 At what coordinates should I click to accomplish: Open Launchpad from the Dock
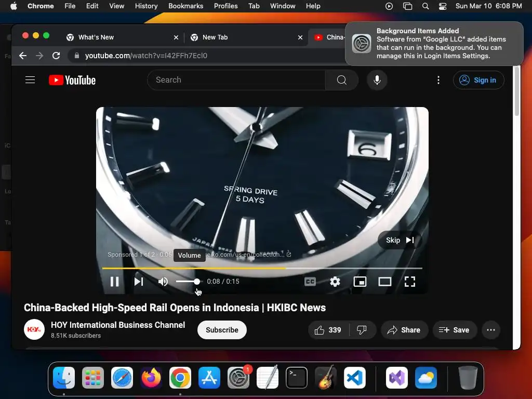(x=93, y=378)
